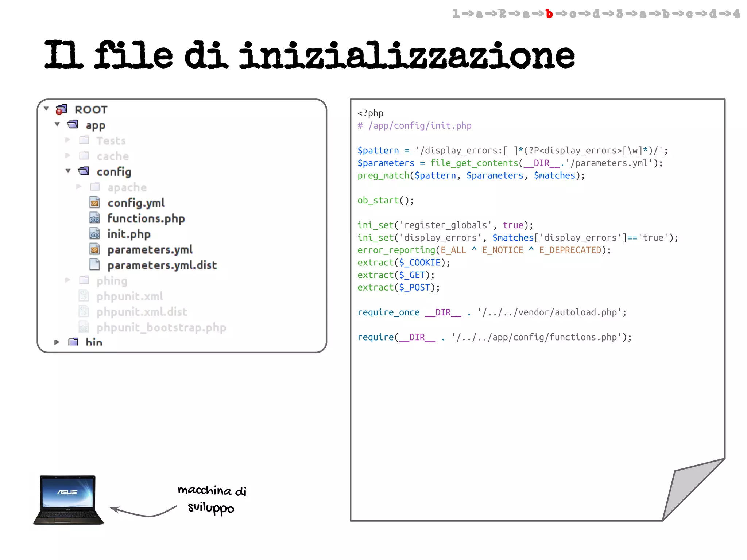Click the parameters.yml file icon

pos(94,249)
